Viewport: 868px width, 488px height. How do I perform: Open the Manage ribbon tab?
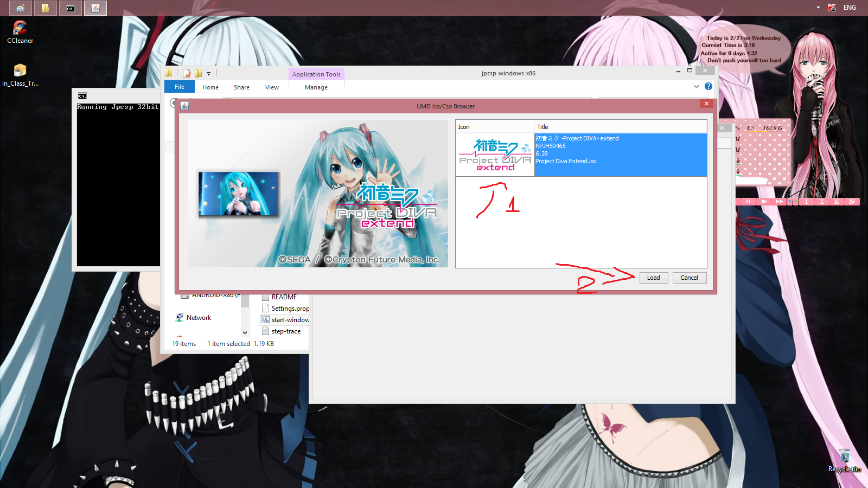tap(316, 87)
